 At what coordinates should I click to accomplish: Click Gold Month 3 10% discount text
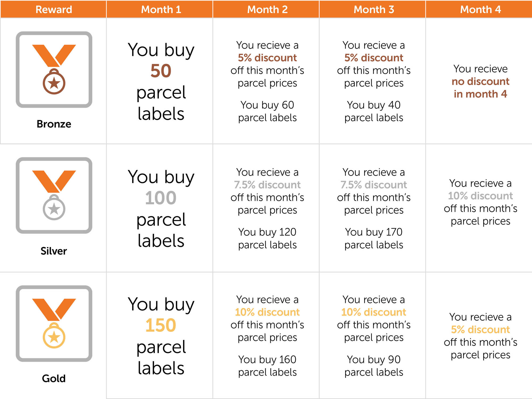[x=374, y=312]
